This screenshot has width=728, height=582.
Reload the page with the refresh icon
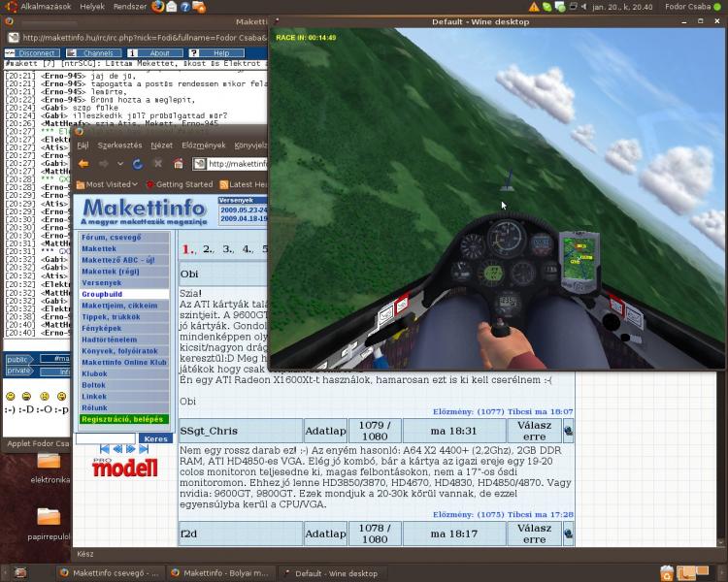click(138, 164)
